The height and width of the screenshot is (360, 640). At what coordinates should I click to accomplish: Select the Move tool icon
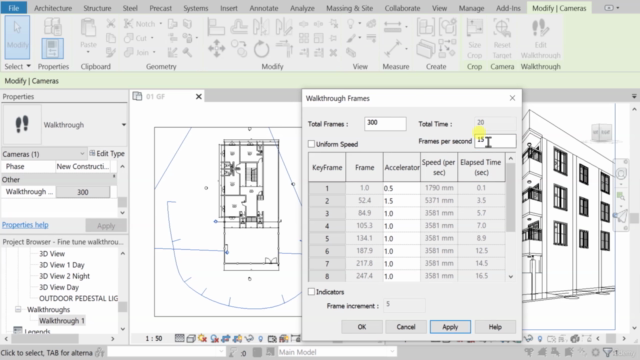tap(216, 49)
